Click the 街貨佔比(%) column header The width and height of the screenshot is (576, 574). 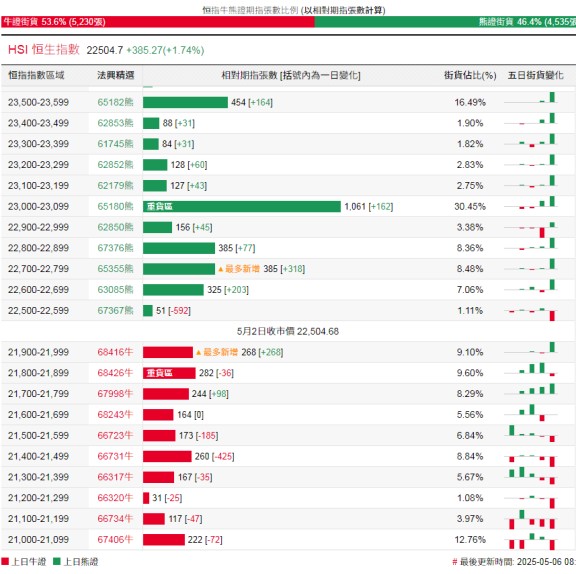pos(470,75)
